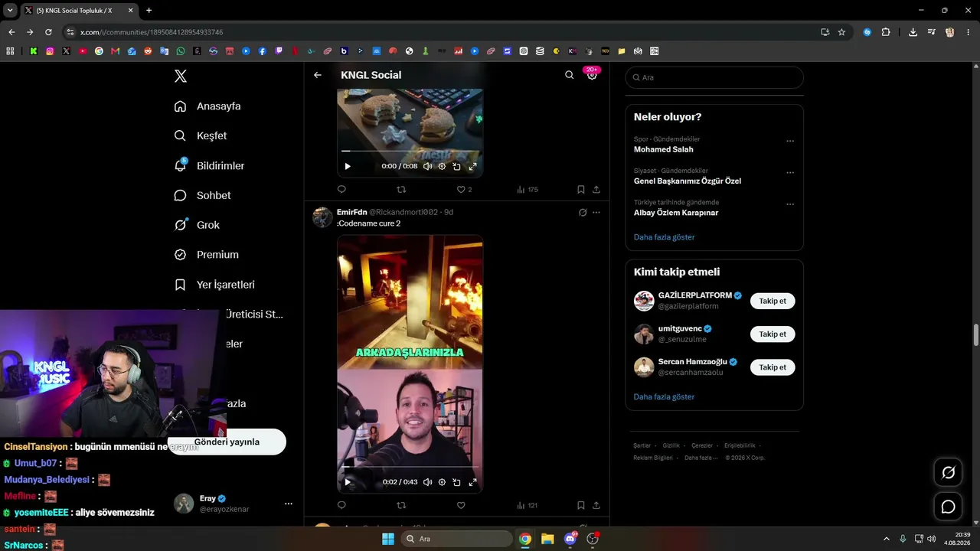Open Chrome downloads icon

913,32
